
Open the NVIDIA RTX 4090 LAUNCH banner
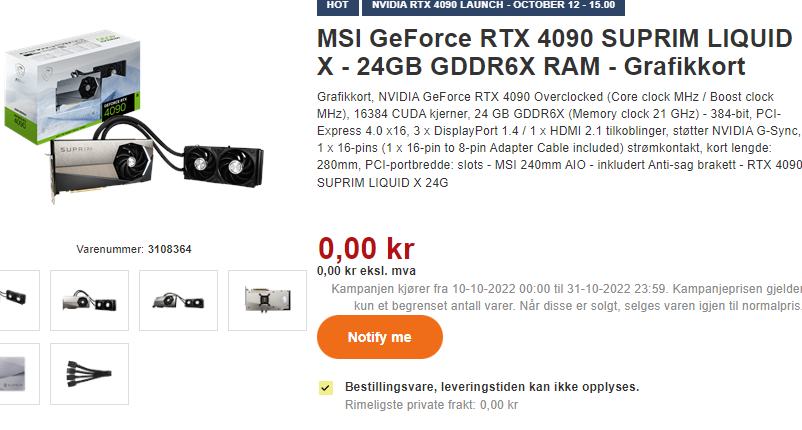493,6
